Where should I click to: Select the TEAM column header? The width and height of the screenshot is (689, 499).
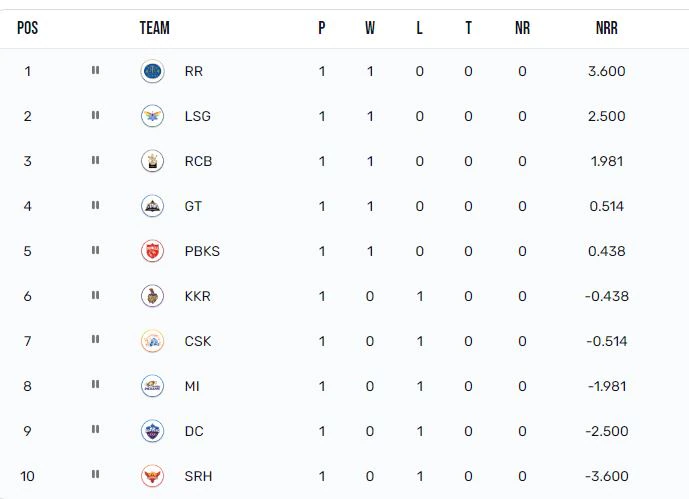154,28
